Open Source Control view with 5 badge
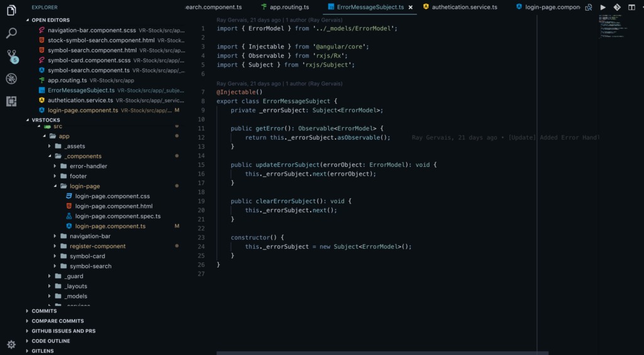Viewport: 644px width, 355px height. [12, 56]
